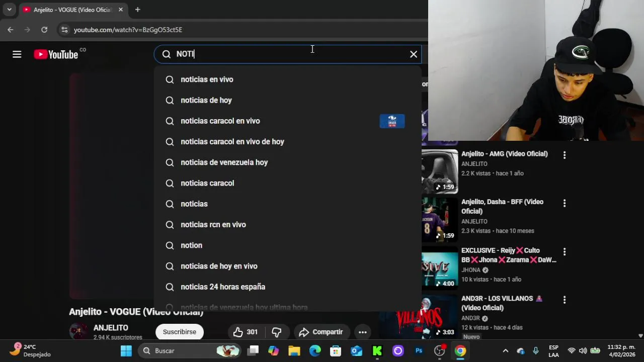The height and width of the screenshot is (362, 644).
Task: Open the ESP LAA language switcher
Action: 553,351
